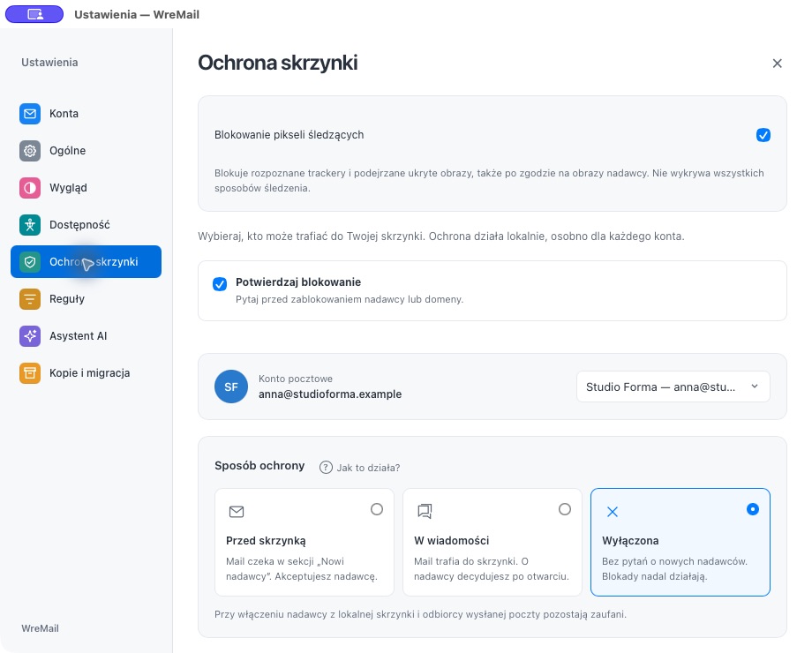The height and width of the screenshot is (653, 812).
Task: Click the WreMail footer label
Action: pos(40,628)
